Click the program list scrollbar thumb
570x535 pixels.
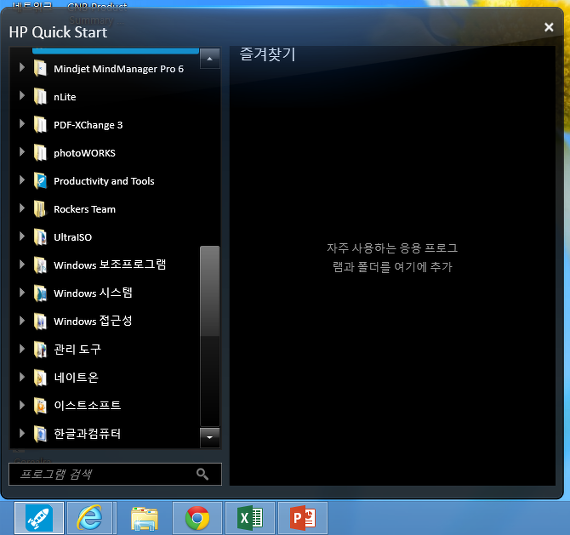(x=210, y=291)
